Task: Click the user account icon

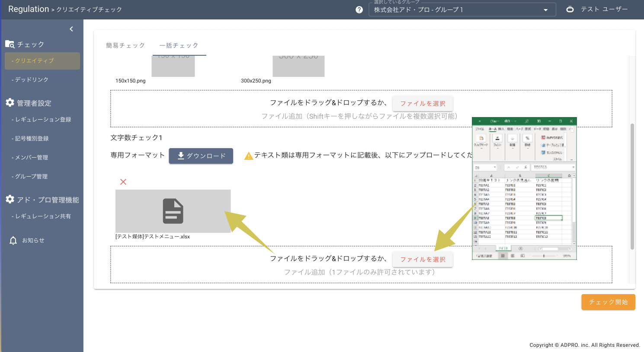Action: [570, 9]
